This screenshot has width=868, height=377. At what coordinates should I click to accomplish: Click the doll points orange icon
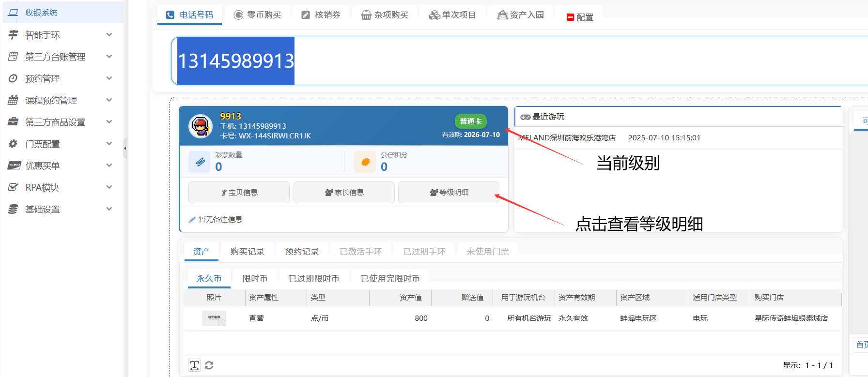tap(365, 162)
